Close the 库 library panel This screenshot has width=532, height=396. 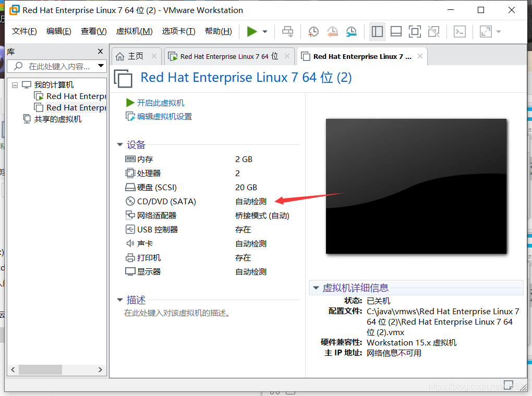(100, 51)
